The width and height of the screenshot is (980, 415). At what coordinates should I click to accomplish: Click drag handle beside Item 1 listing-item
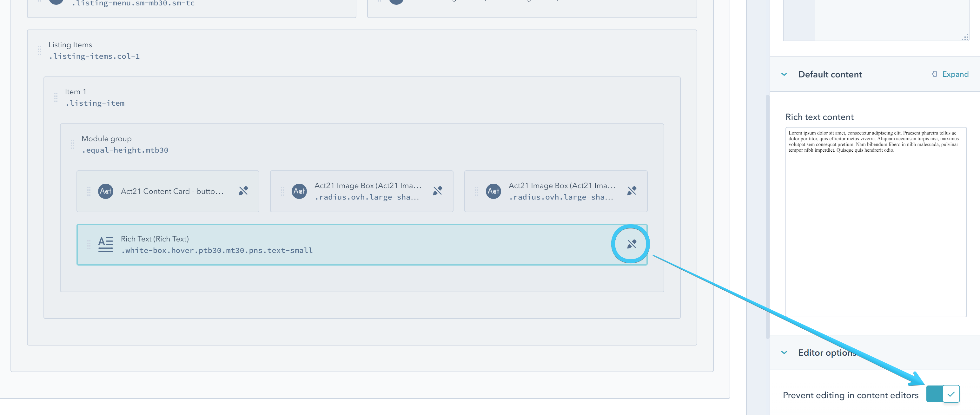pyautogui.click(x=56, y=97)
